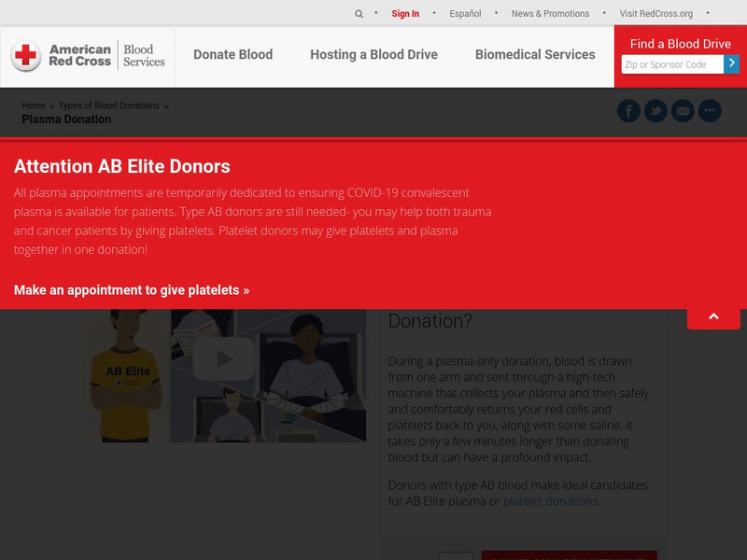Make an appointment to give platelets
This screenshot has height=560, width=747.
[132, 290]
